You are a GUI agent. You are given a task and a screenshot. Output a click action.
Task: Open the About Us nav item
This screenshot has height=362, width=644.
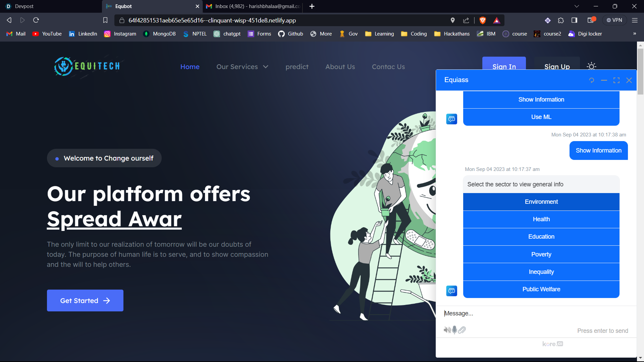pyautogui.click(x=340, y=67)
